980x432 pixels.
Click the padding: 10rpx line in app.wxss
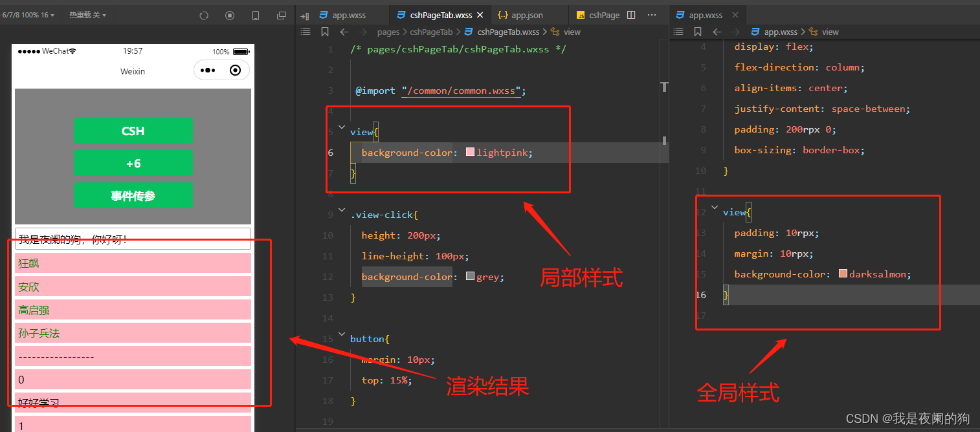tap(777, 233)
